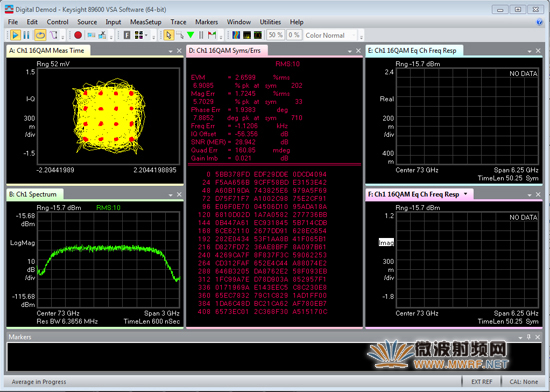Click the Run measurement play icon

15,35
